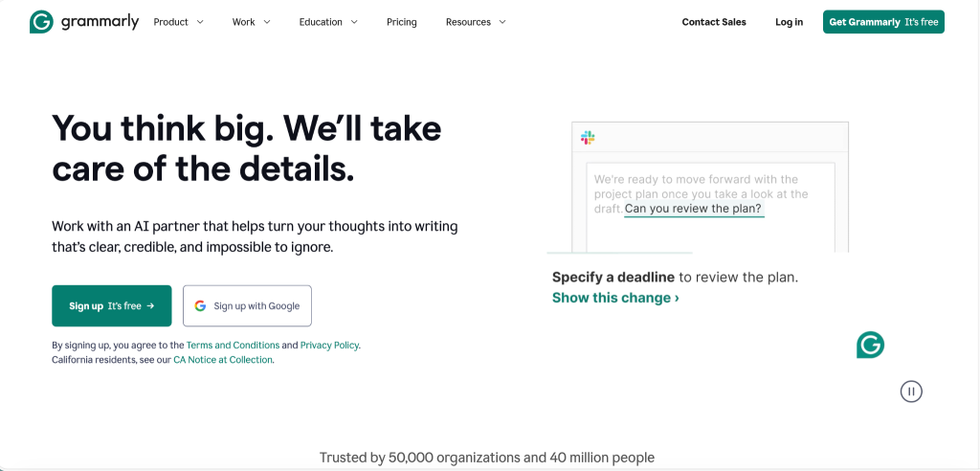Click the Grammarly logo in header

pyautogui.click(x=84, y=22)
